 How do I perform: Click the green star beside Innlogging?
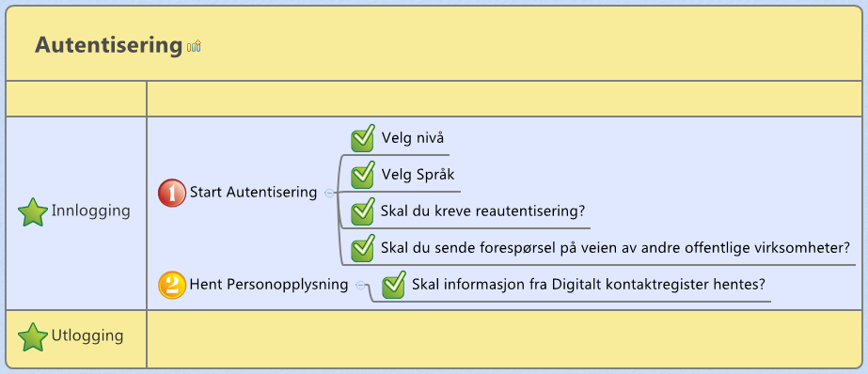coord(33,212)
